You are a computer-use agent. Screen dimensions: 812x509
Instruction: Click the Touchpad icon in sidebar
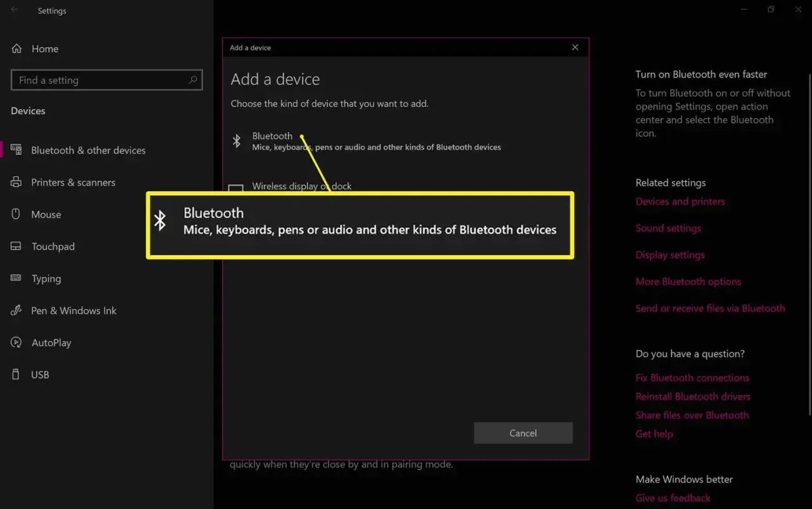click(16, 246)
